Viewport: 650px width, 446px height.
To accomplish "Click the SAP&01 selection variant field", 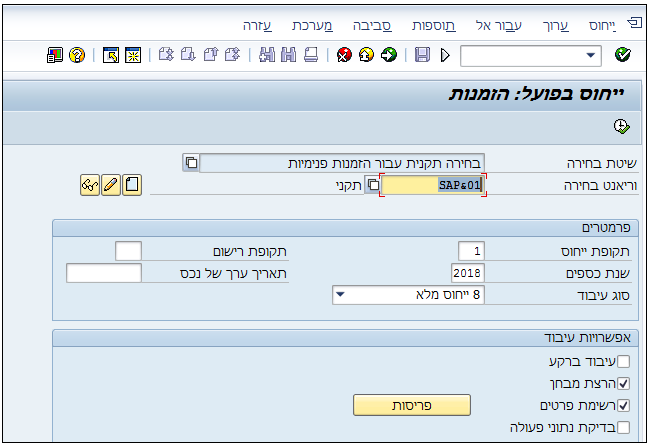I will point(433,185).
